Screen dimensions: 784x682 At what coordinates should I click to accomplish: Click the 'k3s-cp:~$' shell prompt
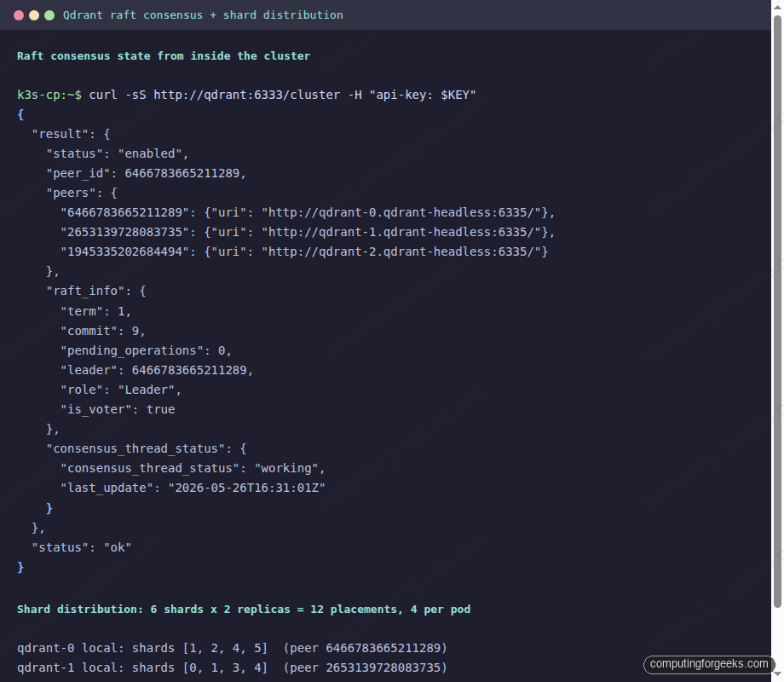(49, 95)
